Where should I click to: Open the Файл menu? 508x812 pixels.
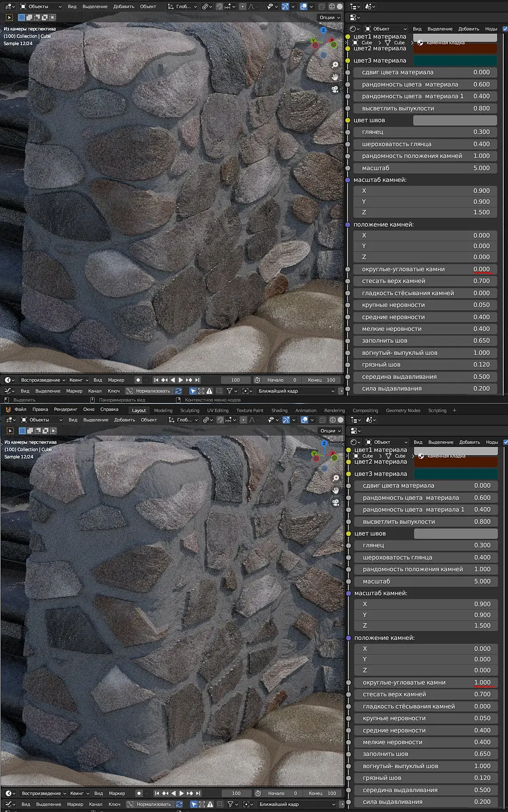(x=20, y=410)
